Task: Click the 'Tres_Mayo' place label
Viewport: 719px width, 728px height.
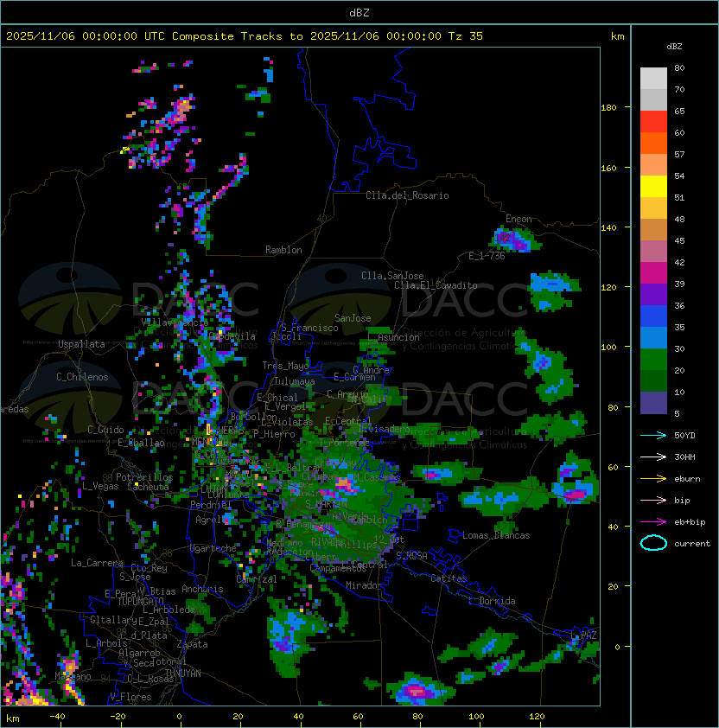Action: click(285, 366)
